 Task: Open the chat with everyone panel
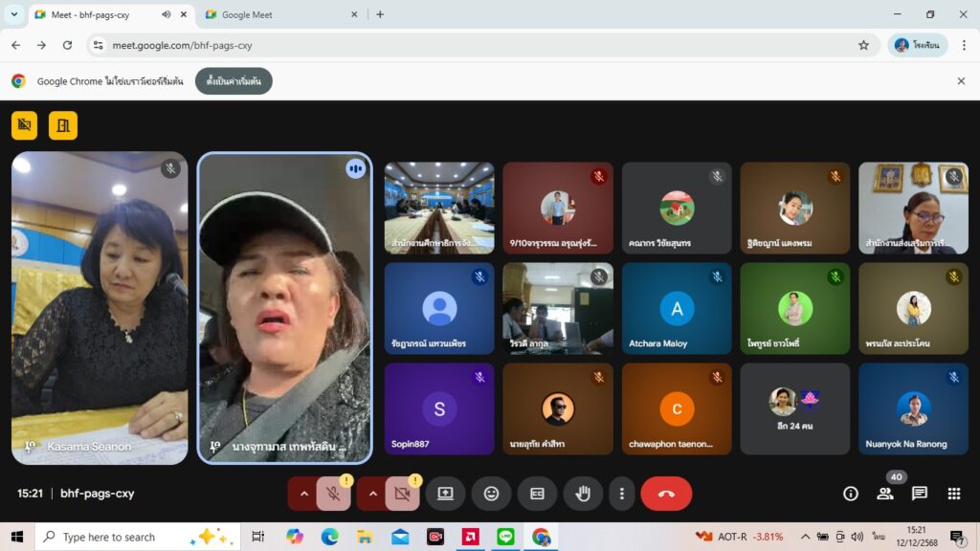(919, 494)
